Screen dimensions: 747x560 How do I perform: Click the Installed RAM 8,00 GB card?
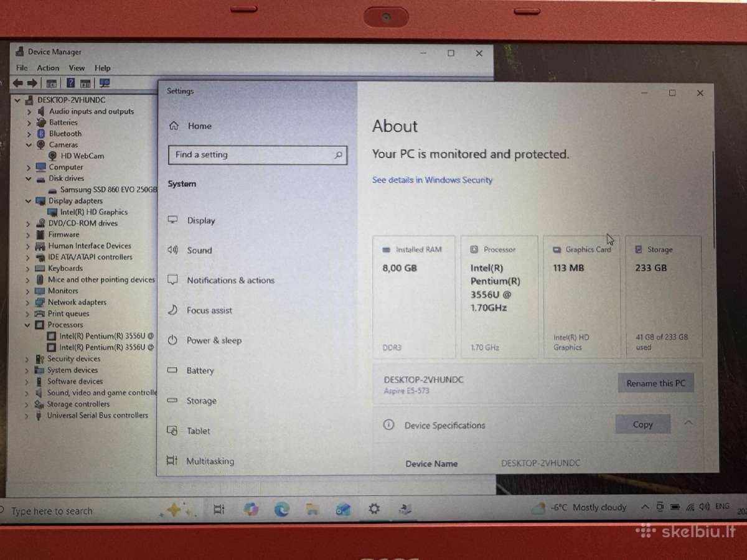414,297
